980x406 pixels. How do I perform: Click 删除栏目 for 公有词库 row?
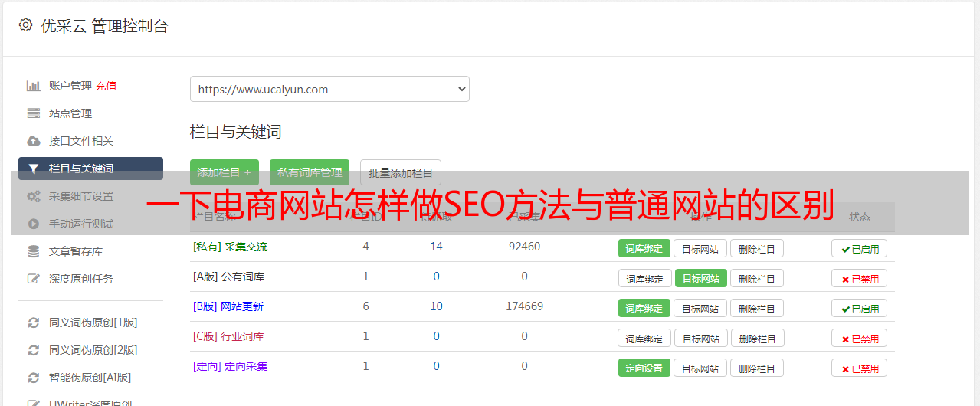756,278
